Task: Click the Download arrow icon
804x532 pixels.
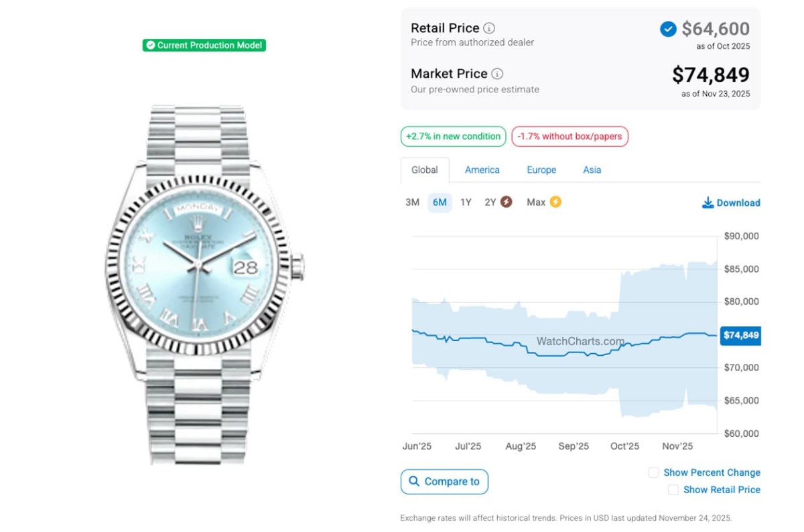Action: tap(708, 202)
